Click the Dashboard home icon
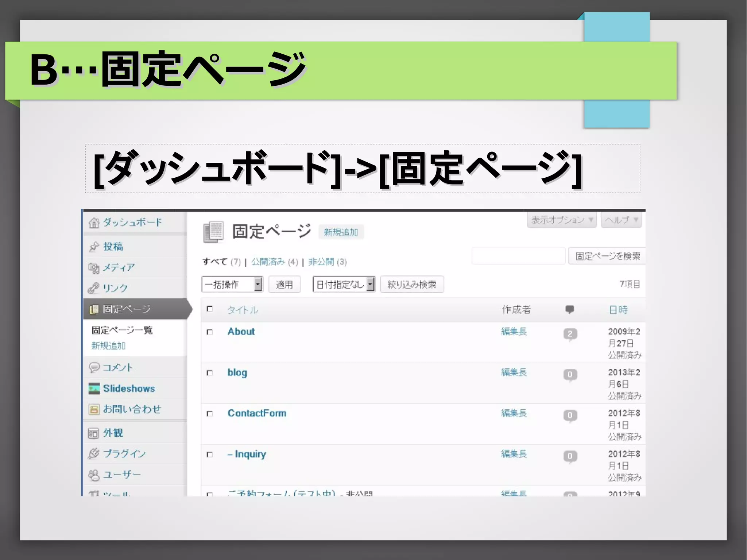 94,222
